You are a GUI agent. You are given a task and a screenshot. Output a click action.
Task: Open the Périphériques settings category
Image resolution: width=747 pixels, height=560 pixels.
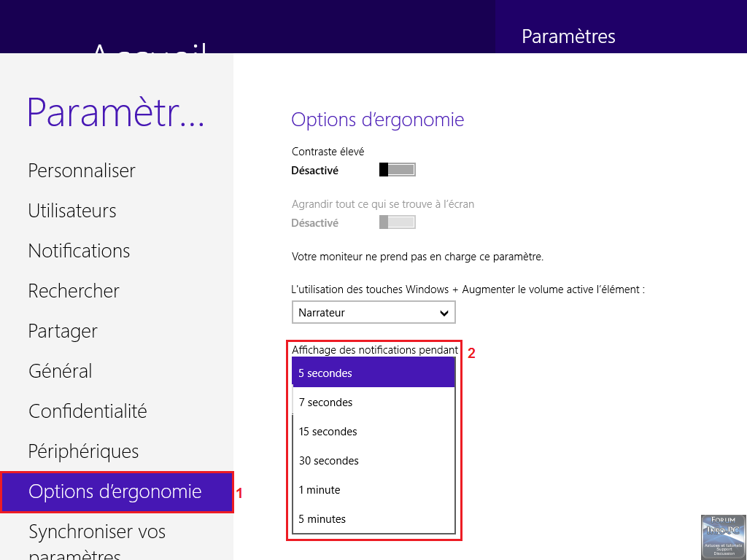pos(83,451)
